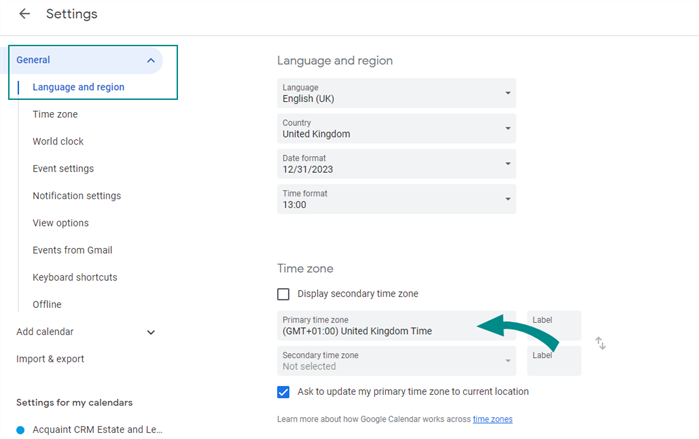Screen dimensions: 699x439
Task: Open the Language dropdown
Action: pos(396,93)
